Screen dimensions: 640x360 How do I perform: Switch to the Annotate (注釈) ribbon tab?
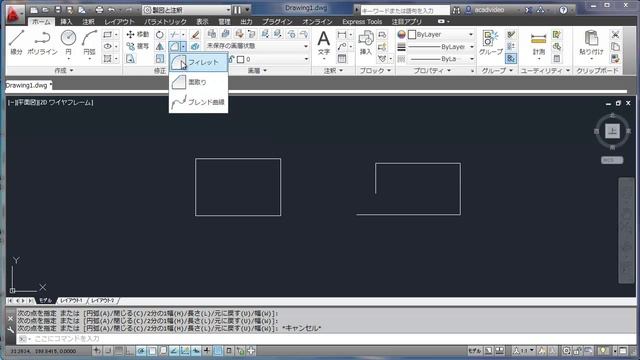[x=88, y=22]
